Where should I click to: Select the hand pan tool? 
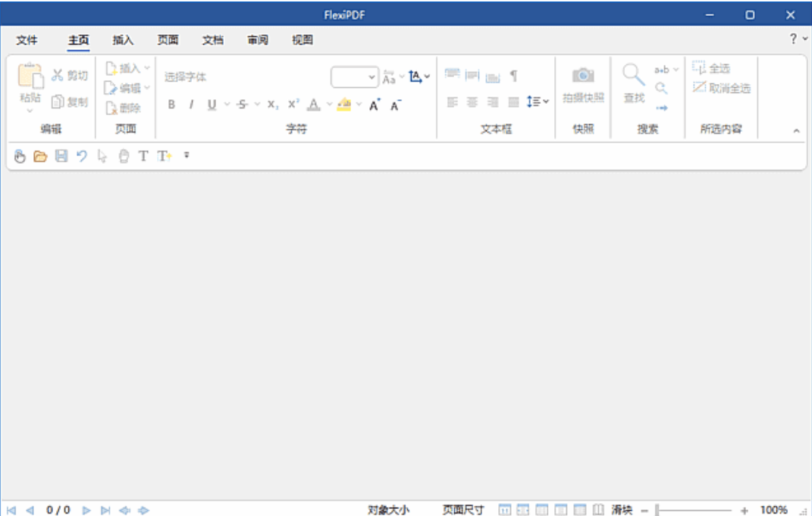coord(19,157)
